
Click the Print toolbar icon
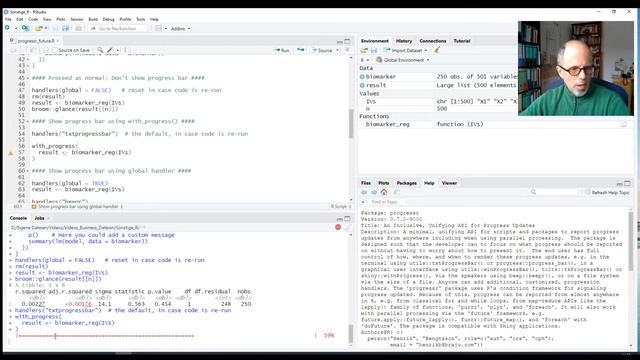tap(78, 28)
